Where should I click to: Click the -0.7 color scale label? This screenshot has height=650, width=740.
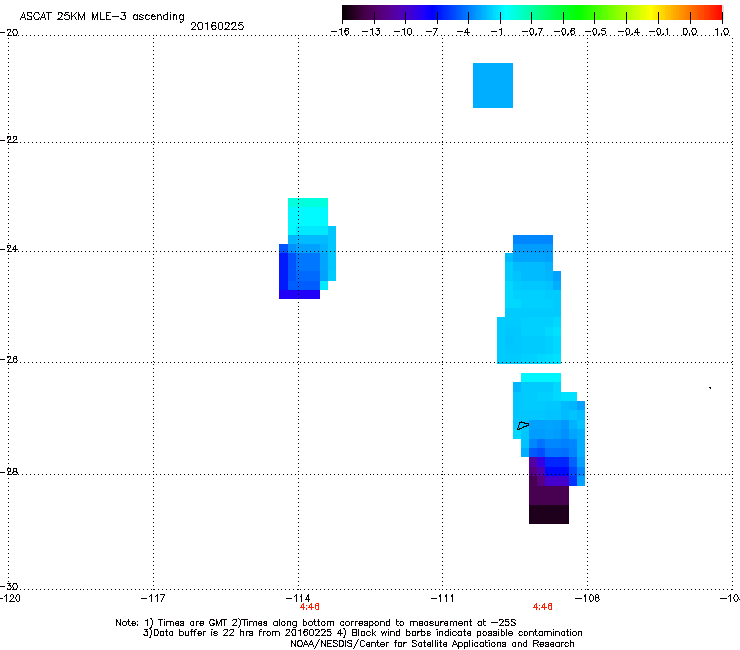(x=532, y=32)
